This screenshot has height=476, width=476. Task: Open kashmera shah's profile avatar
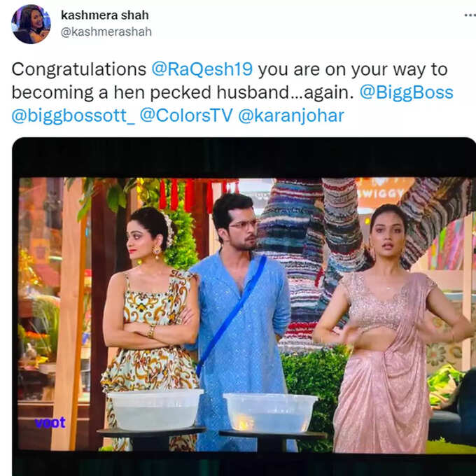pyautogui.click(x=31, y=24)
